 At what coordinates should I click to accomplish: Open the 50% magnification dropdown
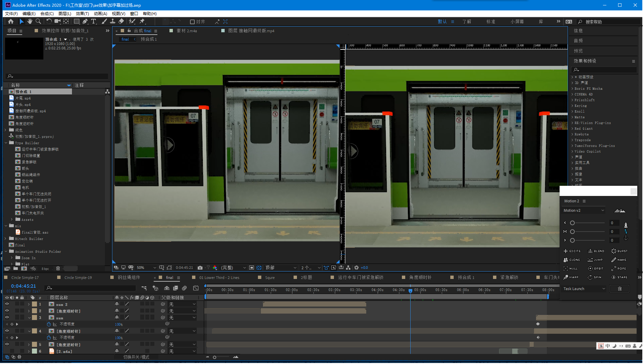(x=146, y=268)
